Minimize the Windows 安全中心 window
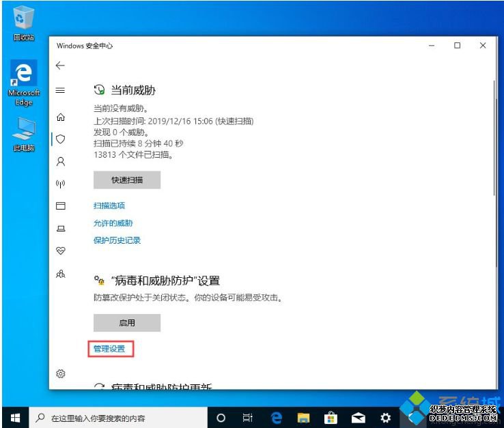504x428 pixels. click(432, 46)
